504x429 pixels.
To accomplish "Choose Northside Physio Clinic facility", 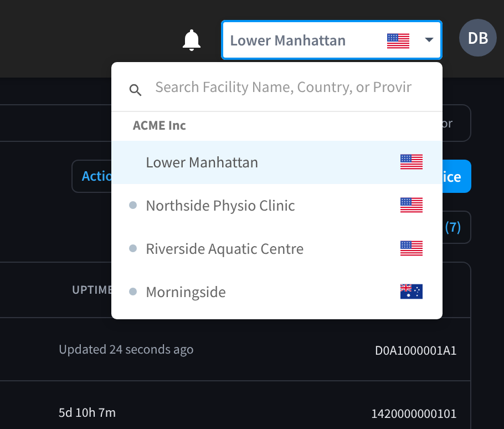I will point(277,206).
